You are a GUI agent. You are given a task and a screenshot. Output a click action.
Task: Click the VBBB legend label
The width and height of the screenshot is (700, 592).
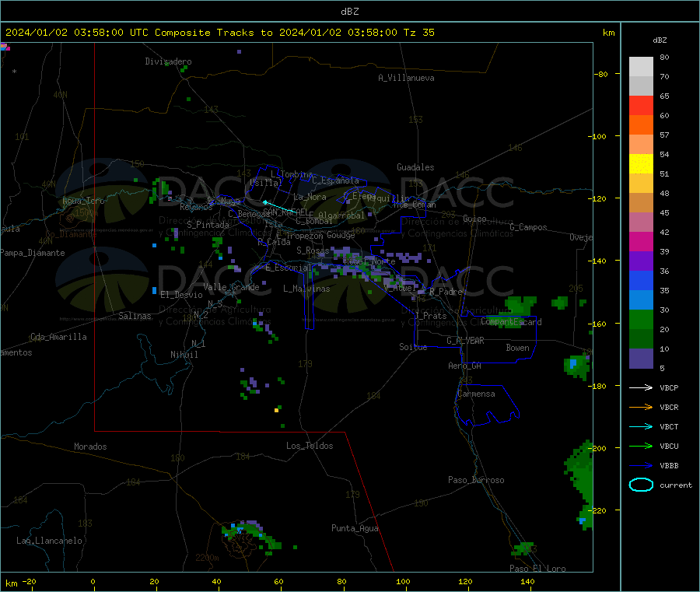(669, 465)
